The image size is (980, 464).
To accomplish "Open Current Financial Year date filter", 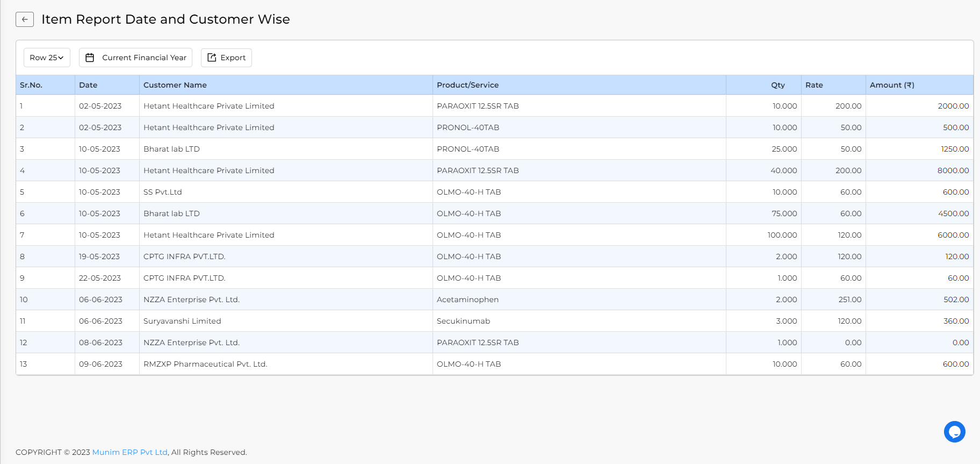I will click(x=135, y=58).
